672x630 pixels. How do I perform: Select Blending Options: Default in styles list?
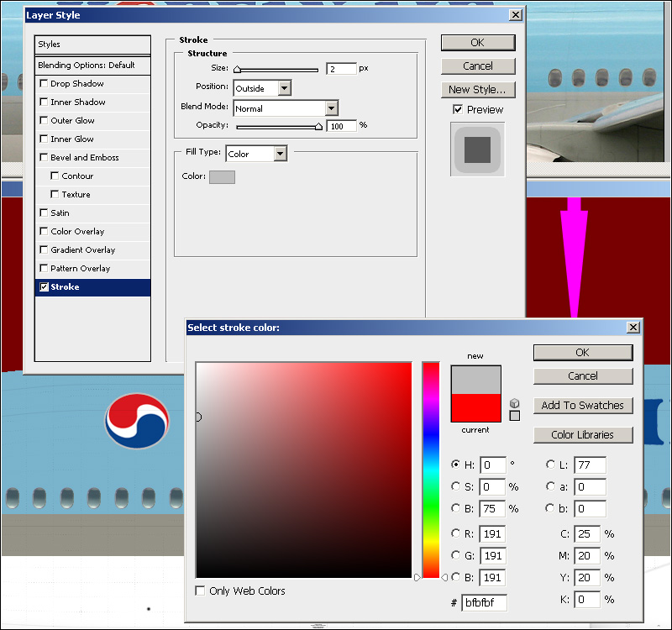tap(86, 66)
